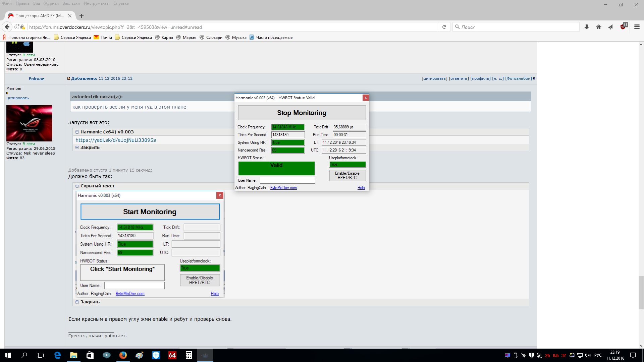Image resolution: width=644 pixels, height=362 pixels.
Task: Click the uBlock shield icon in the toolbar
Action: click(623, 27)
